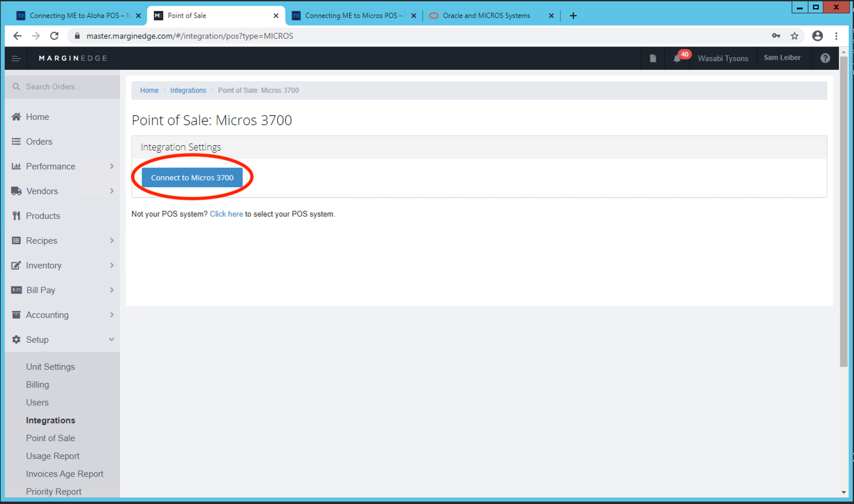The width and height of the screenshot is (854, 504).
Task: Open Priority Report under Setup
Action: [x=54, y=492]
